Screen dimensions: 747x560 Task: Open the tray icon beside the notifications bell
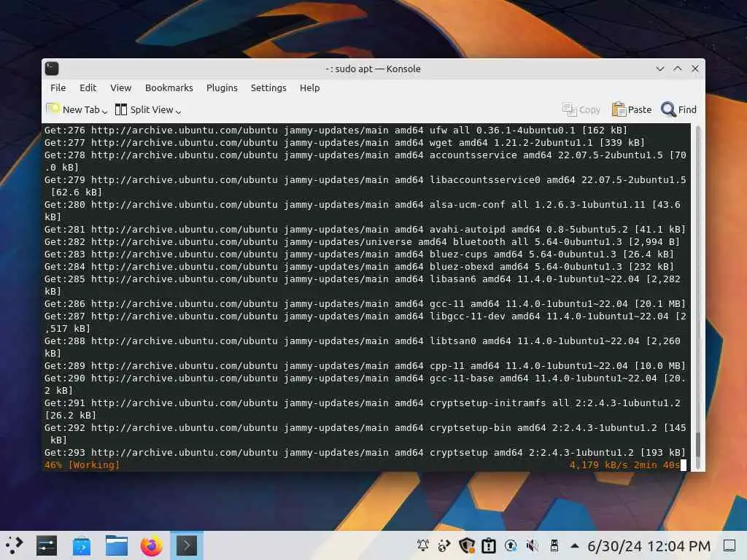coord(444,545)
